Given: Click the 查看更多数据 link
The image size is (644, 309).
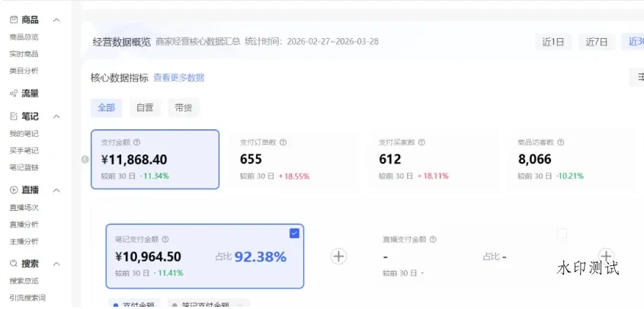Looking at the screenshot, I should pyautogui.click(x=178, y=78).
